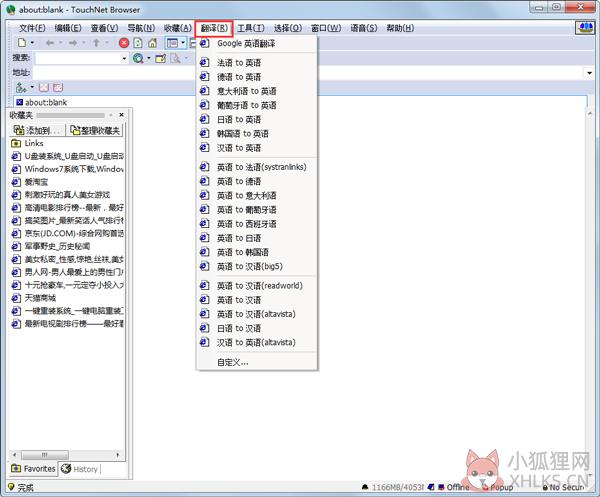The height and width of the screenshot is (497, 600).
Task: Select Google 英语翻译 menu entry
Action: [257, 43]
